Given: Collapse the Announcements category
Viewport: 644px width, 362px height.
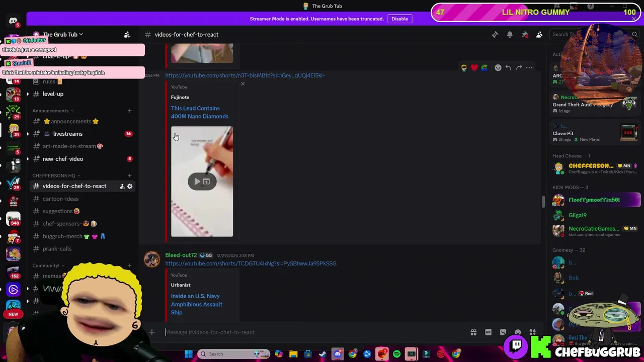Looking at the screenshot, I should (53, 111).
